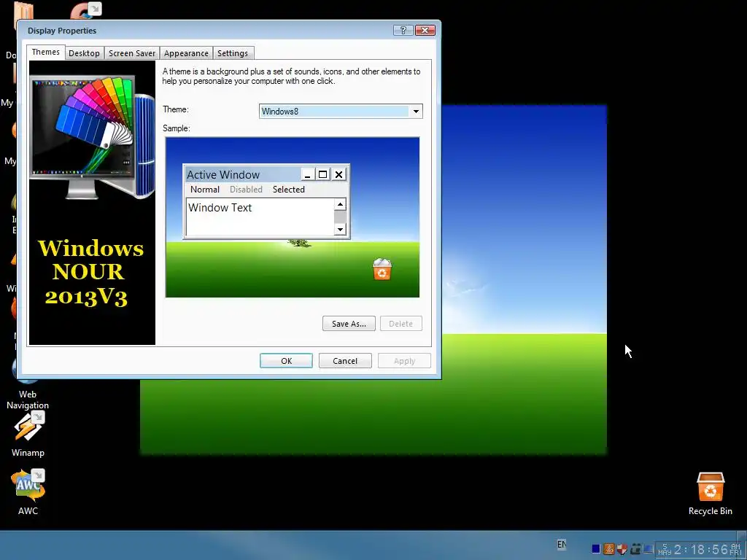Viewport: 747px width, 560px height.
Task: Click the Windows NOUR 2013V3 yellow text
Action: tap(90, 273)
